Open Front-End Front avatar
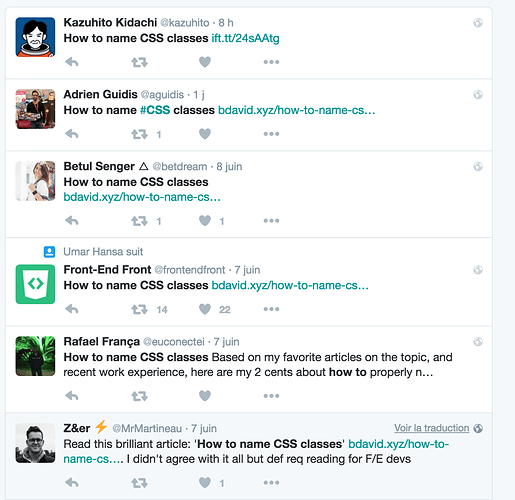Image resolution: width=515 pixels, height=500 pixels. (35, 284)
